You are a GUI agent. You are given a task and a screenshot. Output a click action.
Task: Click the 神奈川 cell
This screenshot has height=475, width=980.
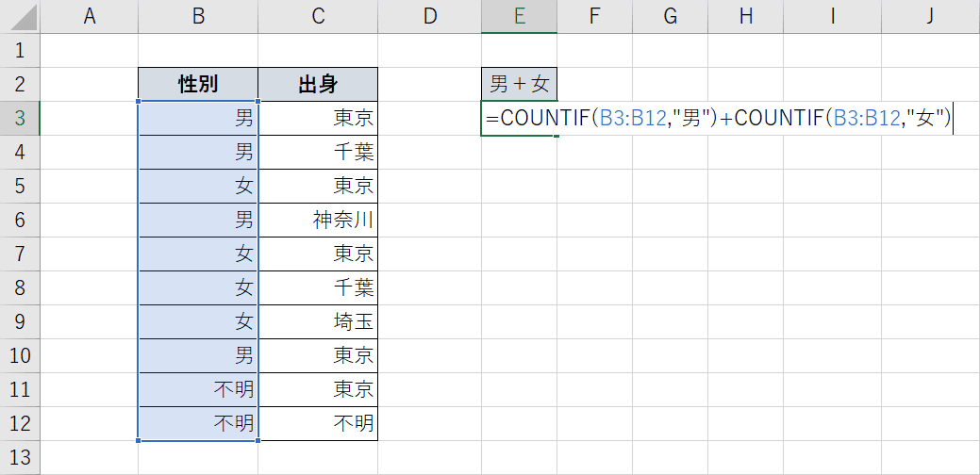[x=318, y=221]
